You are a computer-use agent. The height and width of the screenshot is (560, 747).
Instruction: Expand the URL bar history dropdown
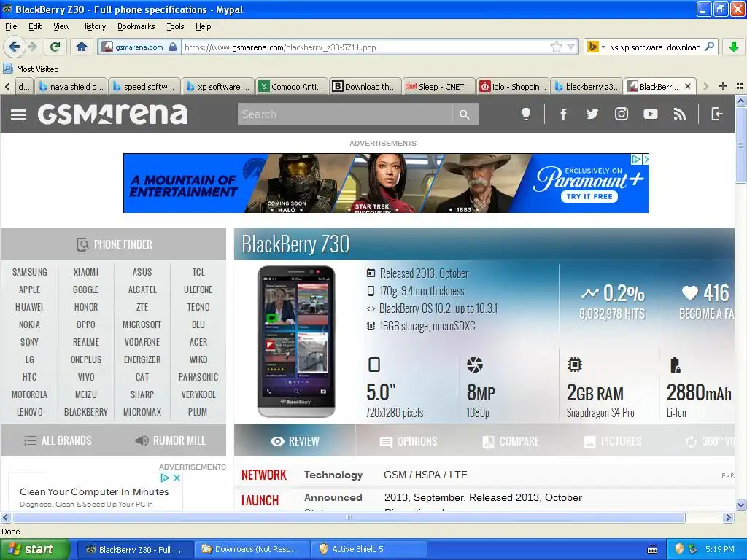[x=570, y=47]
